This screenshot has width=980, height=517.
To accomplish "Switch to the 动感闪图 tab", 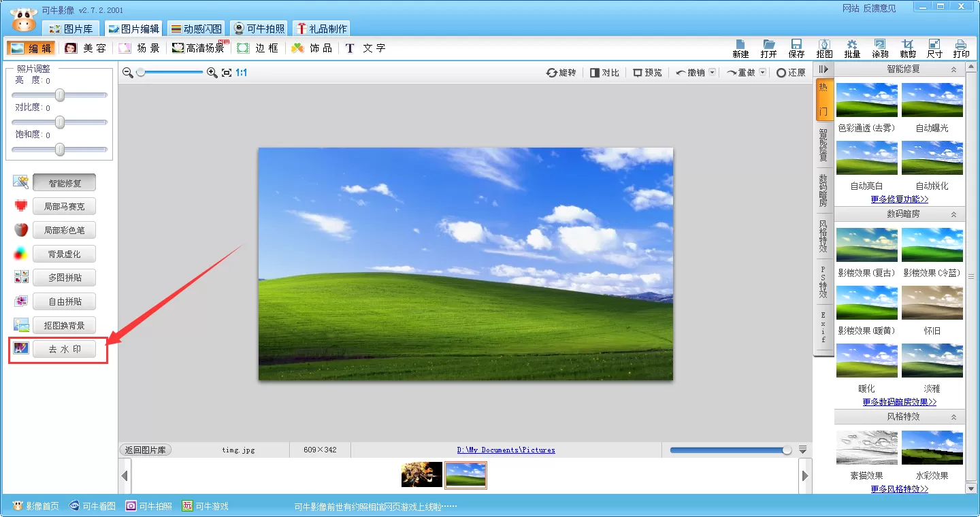I will click(x=197, y=29).
